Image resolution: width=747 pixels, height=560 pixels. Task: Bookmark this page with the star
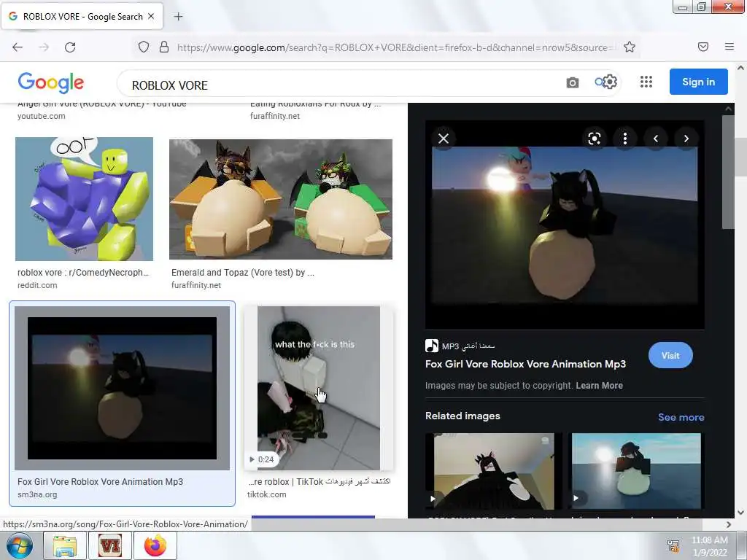630,47
